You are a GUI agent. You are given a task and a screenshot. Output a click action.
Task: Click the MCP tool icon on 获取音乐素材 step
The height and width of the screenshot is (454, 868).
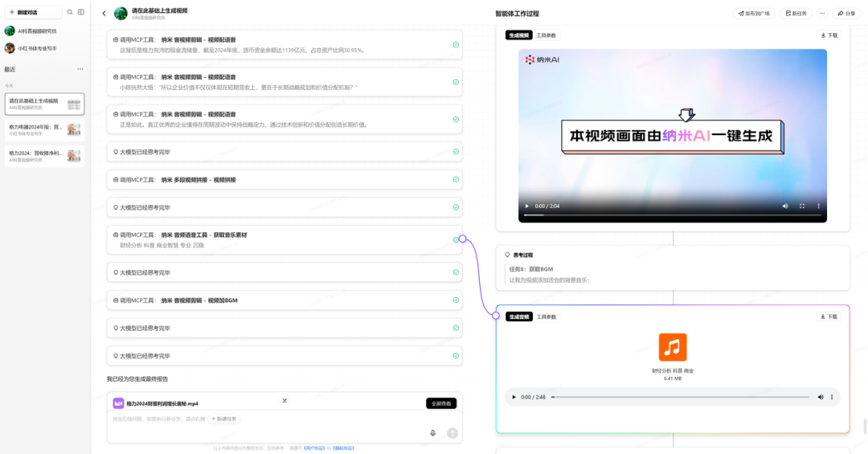(x=116, y=235)
